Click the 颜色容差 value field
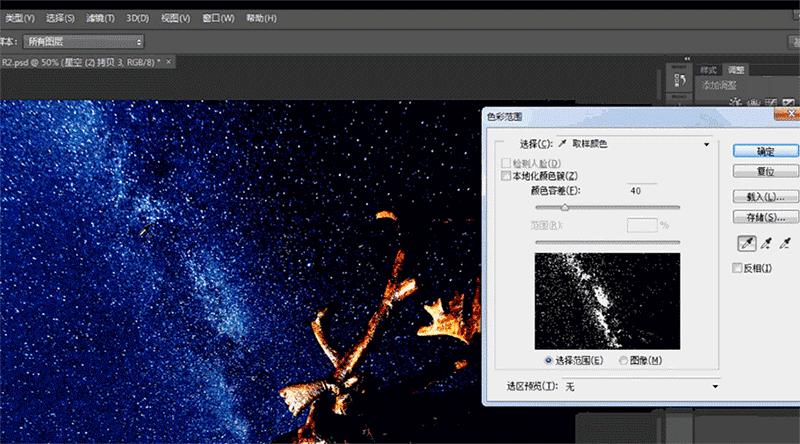800x444 pixels. tap(640, 190)
